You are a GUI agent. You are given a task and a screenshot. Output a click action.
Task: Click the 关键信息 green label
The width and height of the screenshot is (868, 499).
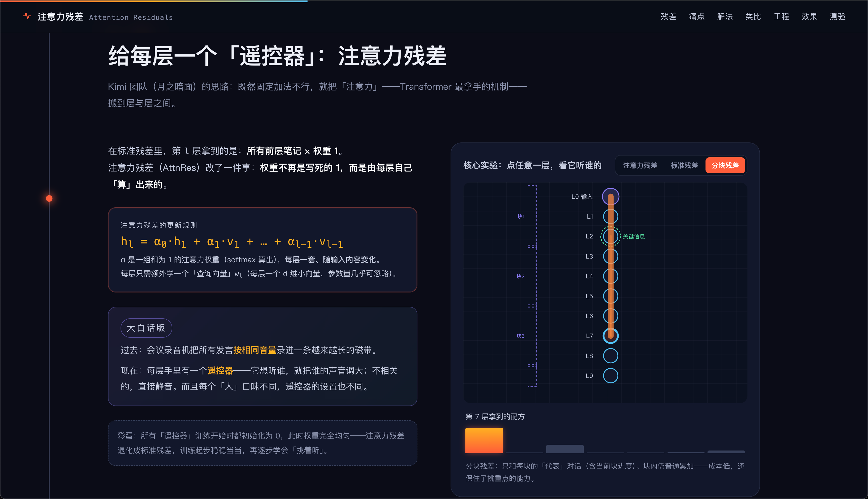click(x=634, y=236)
